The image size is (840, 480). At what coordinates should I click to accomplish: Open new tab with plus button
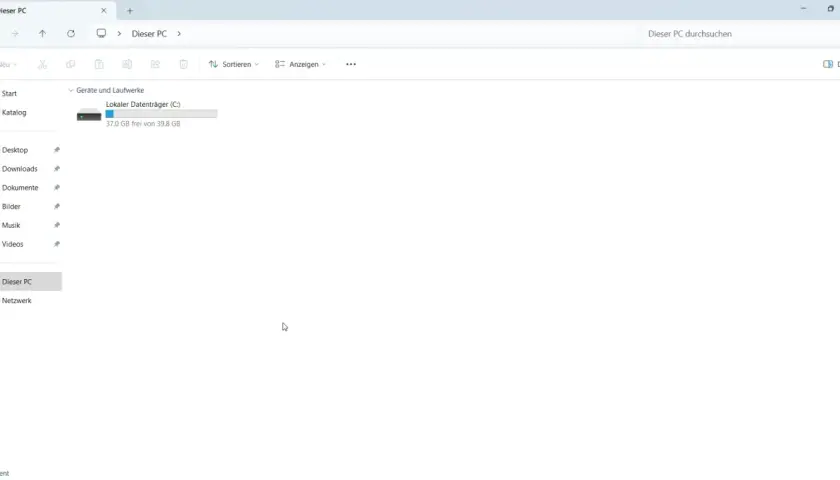(x=130, y=11)
